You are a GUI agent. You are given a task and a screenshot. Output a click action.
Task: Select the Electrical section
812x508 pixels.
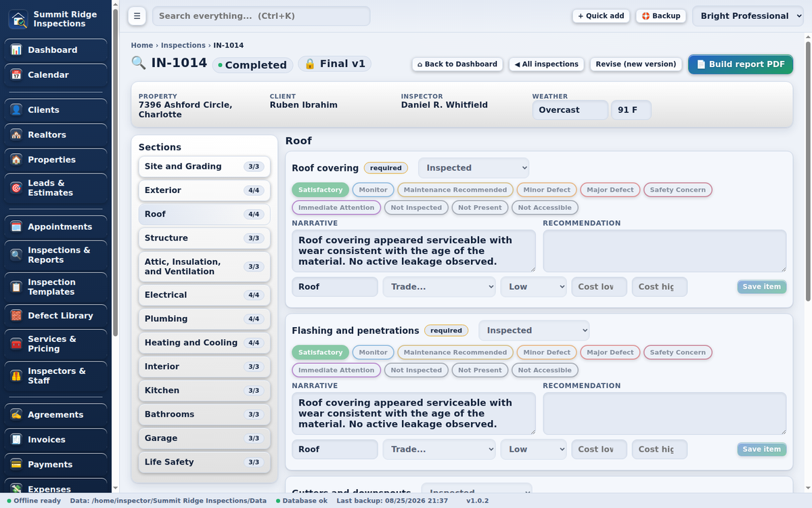click(x=204, y=295)
